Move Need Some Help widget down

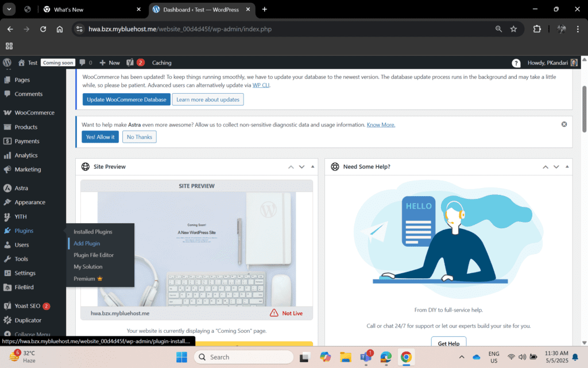click(x=556, y=167)
